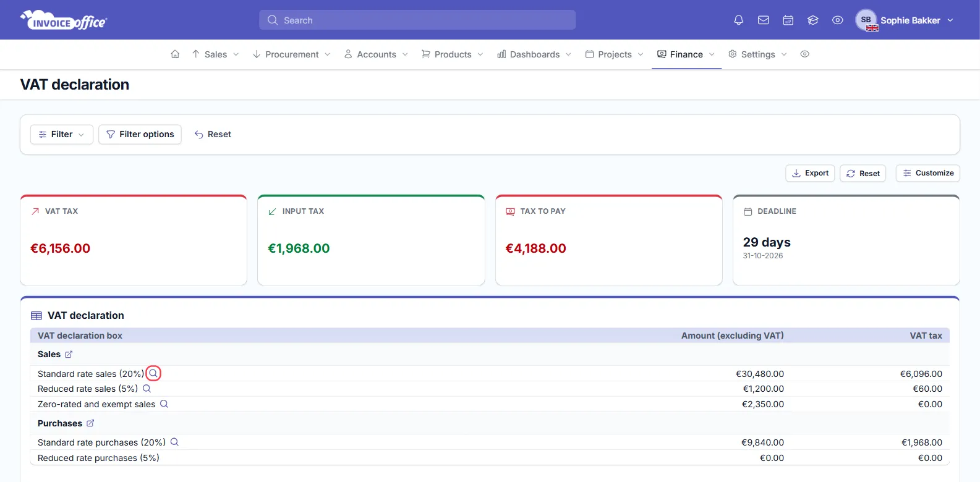The height and width of the screenshot is (482, 980).
Task: Open details for Zero-rated and exempt sales
Action: coord(164,404)
